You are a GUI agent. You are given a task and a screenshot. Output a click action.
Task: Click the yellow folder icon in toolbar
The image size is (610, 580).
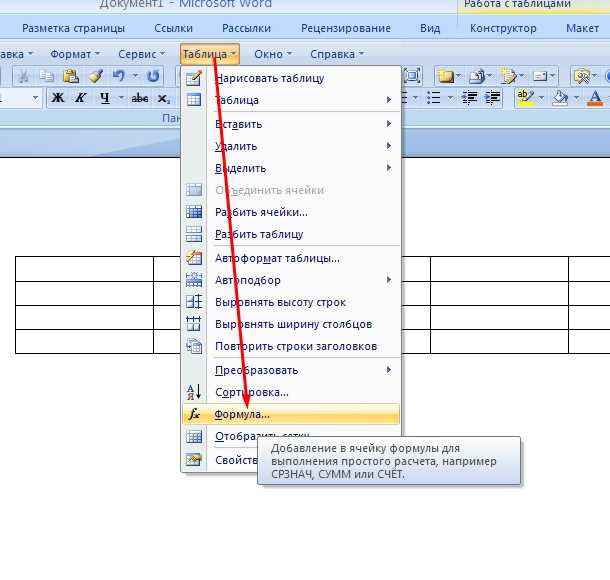[x=446, y=76]
